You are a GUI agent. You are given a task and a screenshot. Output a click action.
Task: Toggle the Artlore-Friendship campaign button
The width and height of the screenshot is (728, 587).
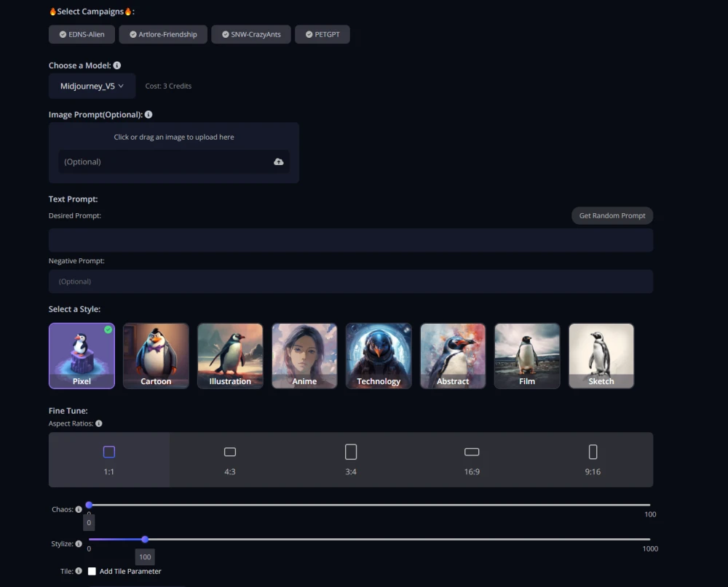coord(163,34)
